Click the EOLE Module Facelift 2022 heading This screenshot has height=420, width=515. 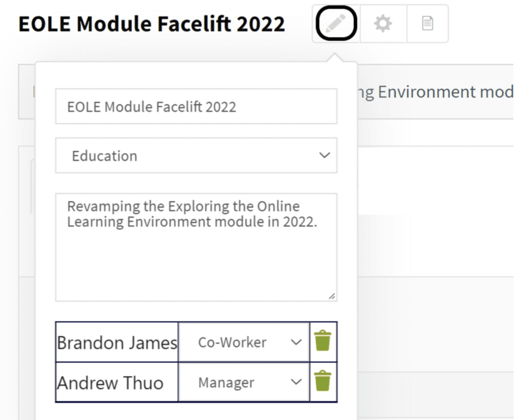point(151,24)
